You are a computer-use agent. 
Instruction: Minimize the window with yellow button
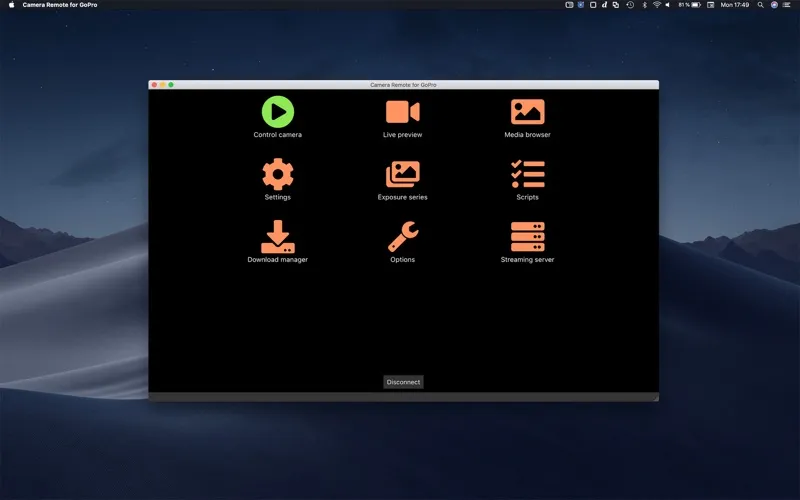coord(163,85)
